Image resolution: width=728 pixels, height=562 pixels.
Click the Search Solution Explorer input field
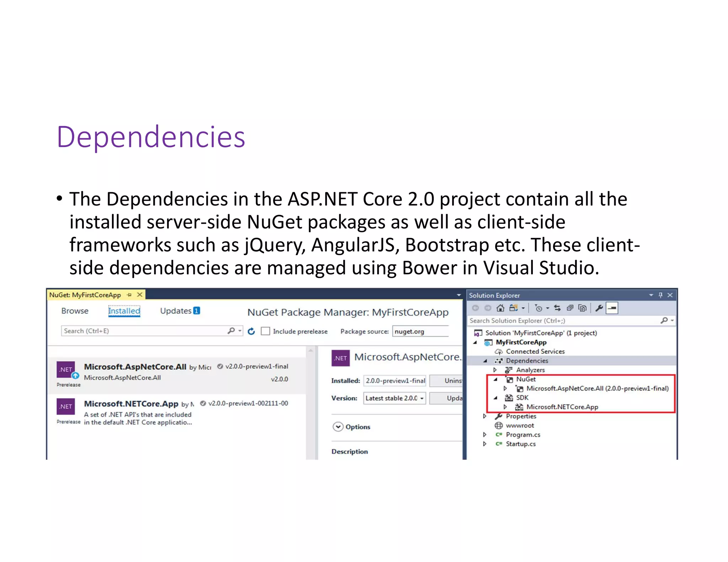[x=564, y=320]
